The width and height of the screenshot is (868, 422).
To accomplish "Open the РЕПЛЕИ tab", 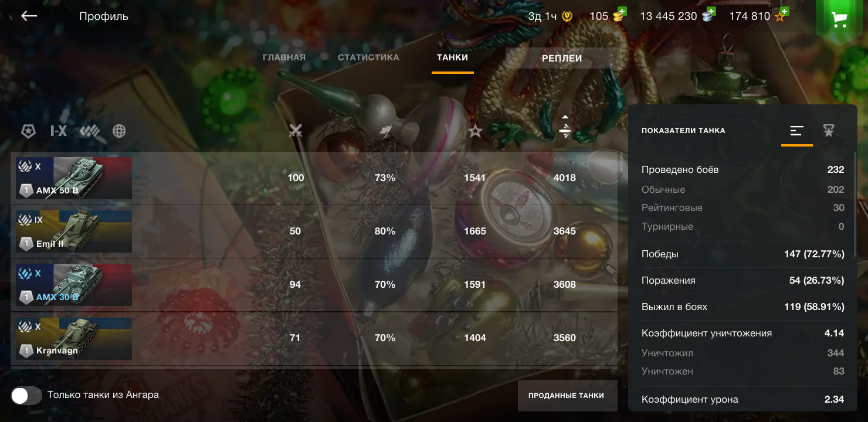I will tap(562, 58).
